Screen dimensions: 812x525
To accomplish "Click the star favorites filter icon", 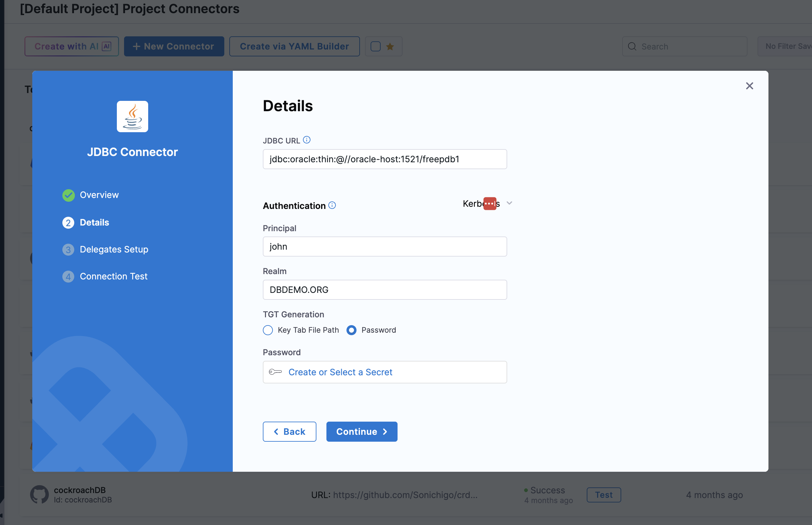I will click(x=390, y=46).
